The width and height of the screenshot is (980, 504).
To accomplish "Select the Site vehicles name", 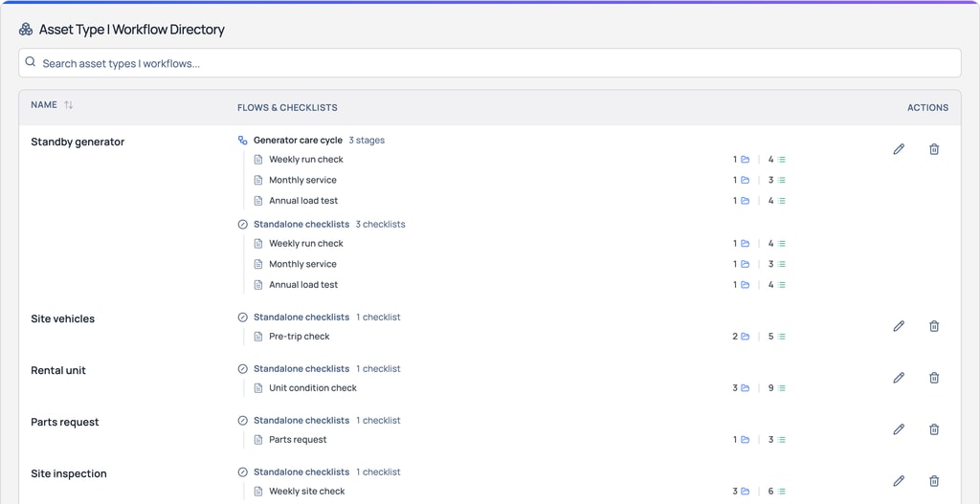I will (62, 318).
